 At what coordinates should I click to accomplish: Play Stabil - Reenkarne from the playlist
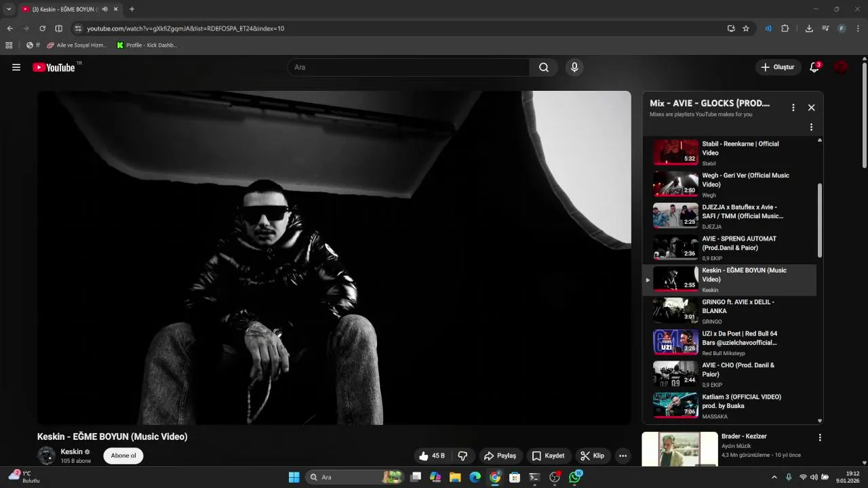pos(730,152)
